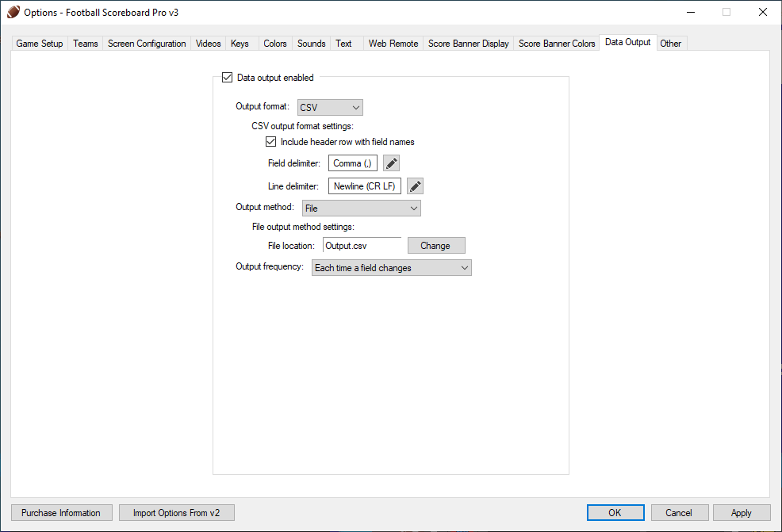Viewport: 782px width, 532px height.
Task: Go to the Screen Configuration tab
Action: click(x=147, y=44)
